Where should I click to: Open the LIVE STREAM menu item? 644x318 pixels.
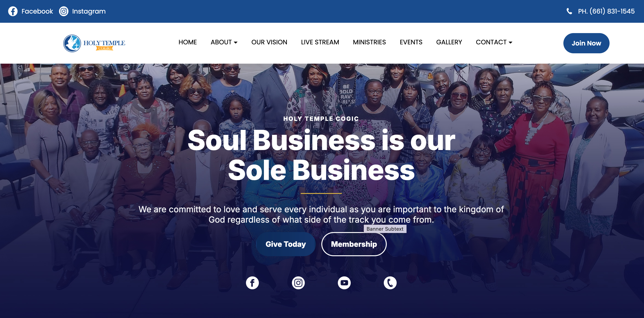(320, 42)
